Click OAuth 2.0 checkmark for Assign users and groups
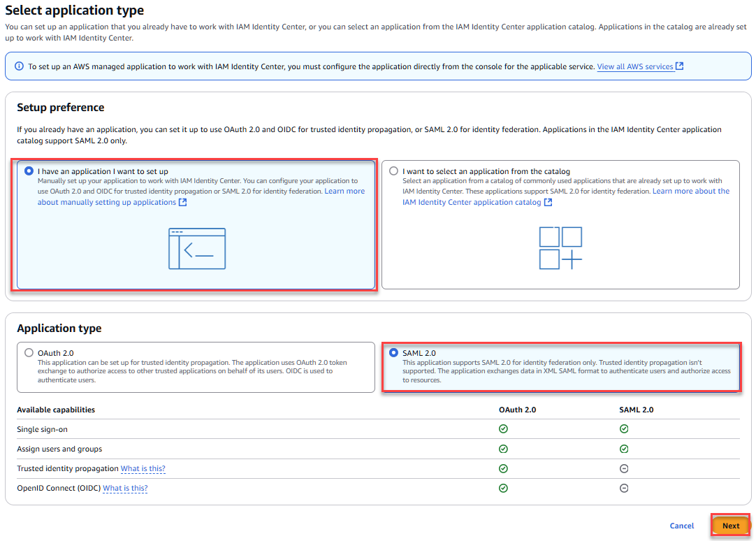 click(503, 449)
